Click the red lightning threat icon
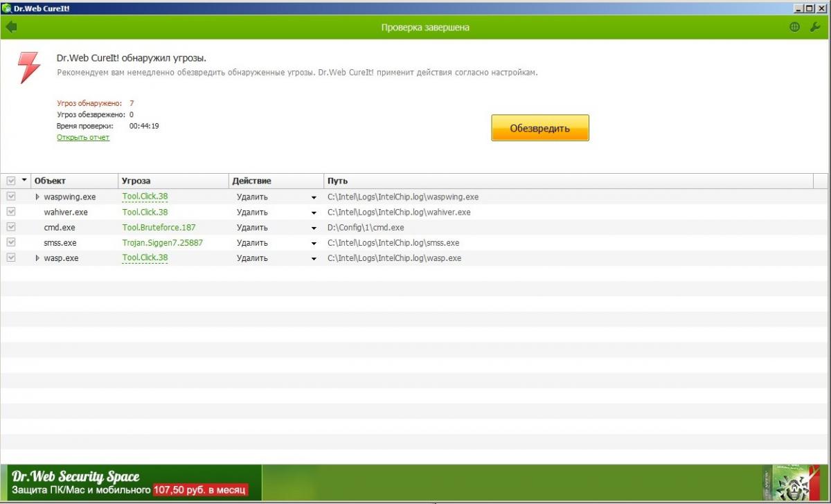 tap(29, 67)
